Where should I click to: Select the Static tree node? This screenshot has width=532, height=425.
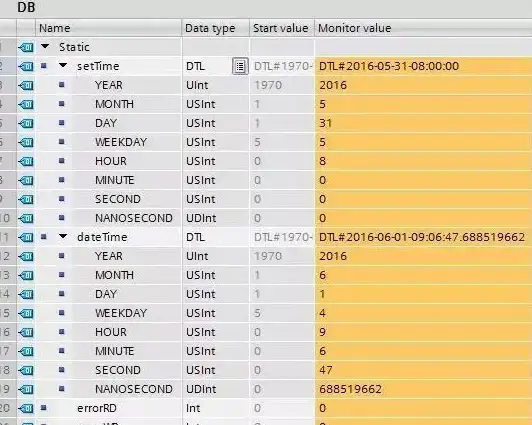point(74,47)
